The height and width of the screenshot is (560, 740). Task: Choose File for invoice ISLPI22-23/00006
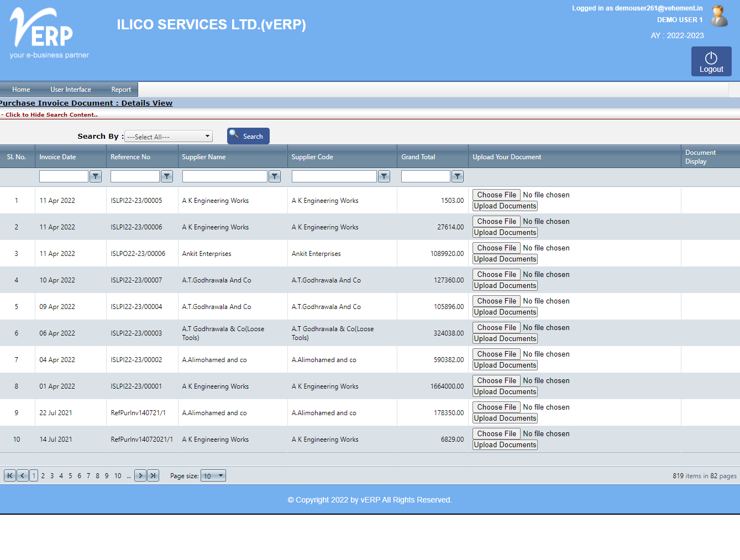pyautogui.click(x=497, y=221)
